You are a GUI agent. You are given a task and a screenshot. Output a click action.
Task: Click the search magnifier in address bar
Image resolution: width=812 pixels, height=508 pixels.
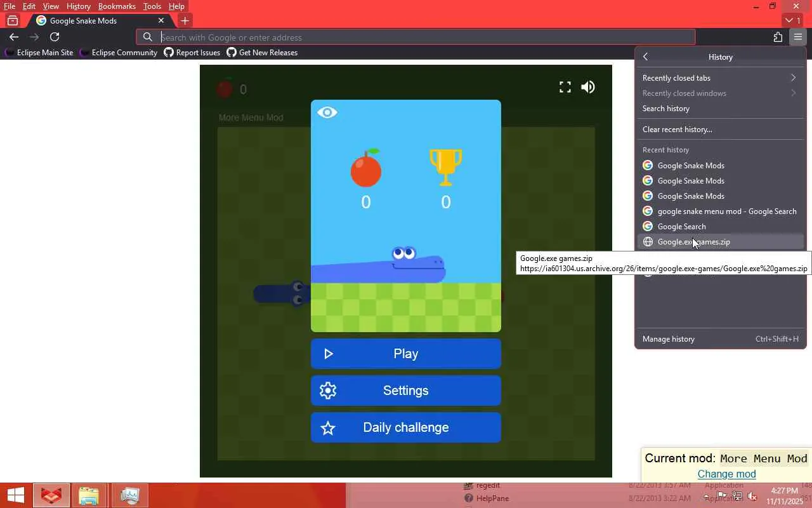[x=147, y=37]
